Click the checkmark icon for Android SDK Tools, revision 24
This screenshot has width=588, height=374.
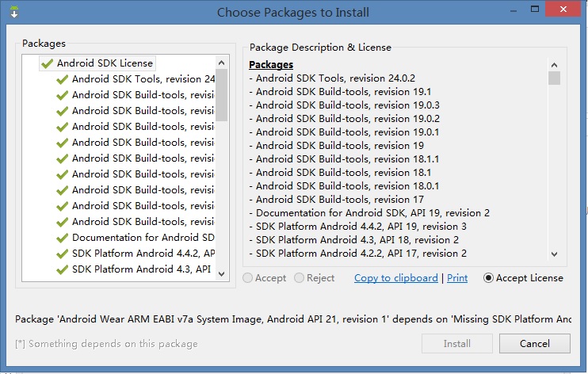click(x=63, y=79)
